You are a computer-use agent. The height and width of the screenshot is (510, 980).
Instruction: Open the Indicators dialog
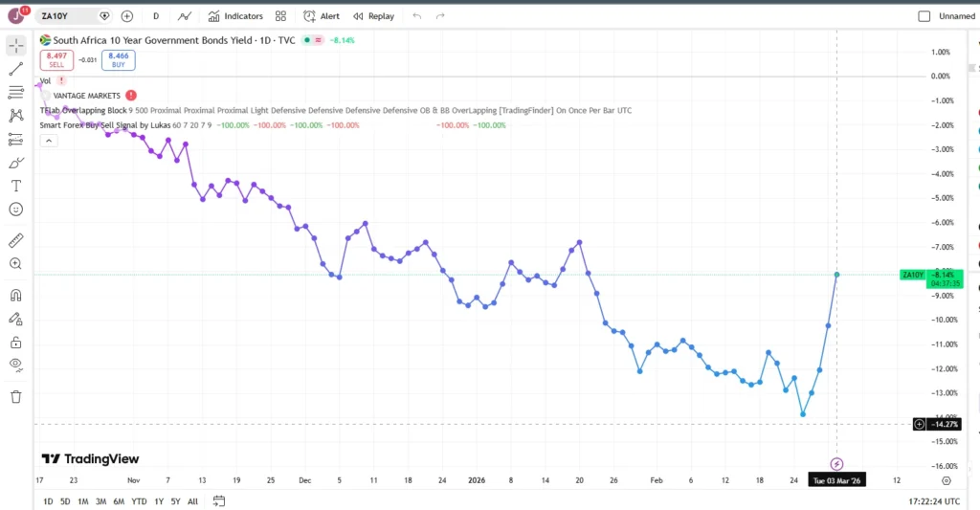tap(235, 16)
